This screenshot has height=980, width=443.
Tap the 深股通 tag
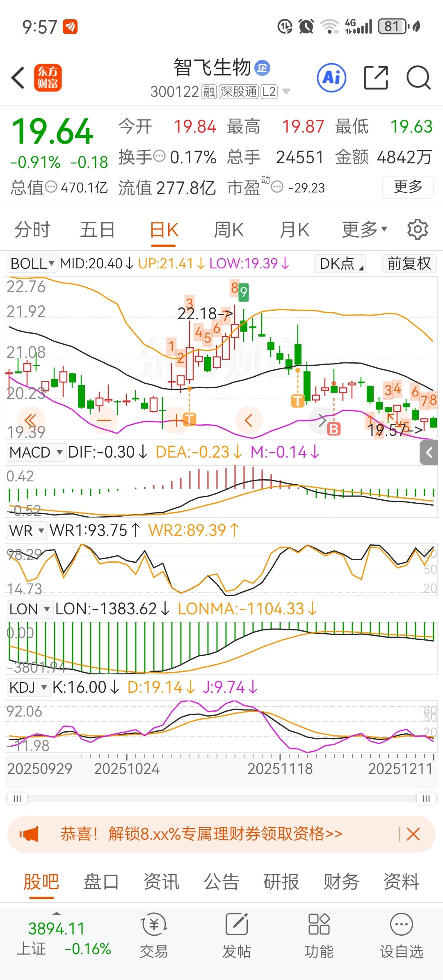coord(239,92)
